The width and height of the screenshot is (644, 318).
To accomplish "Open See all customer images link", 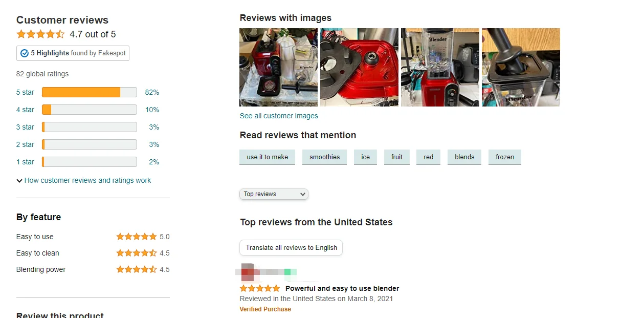I will pos(279,116).
